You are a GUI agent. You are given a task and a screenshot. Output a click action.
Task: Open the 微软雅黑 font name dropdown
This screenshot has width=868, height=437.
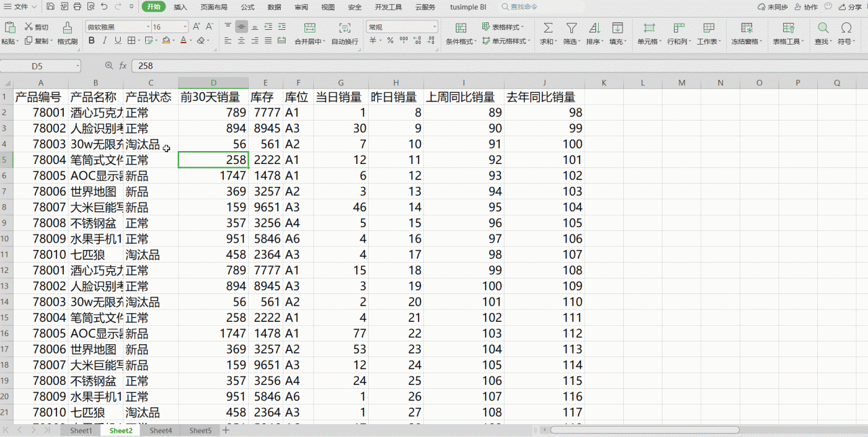[149, 27]
